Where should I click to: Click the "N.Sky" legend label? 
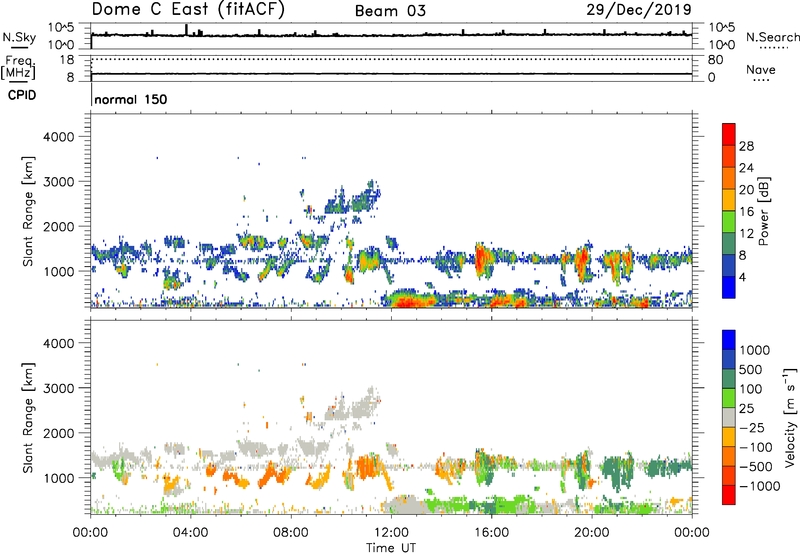pyautogui.click(x=19, y=38)
